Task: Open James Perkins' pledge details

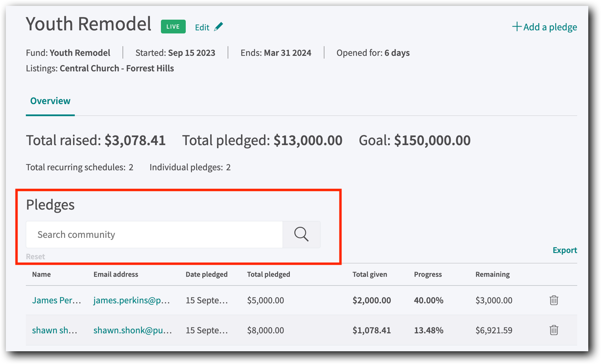Action: click(57, 300)
